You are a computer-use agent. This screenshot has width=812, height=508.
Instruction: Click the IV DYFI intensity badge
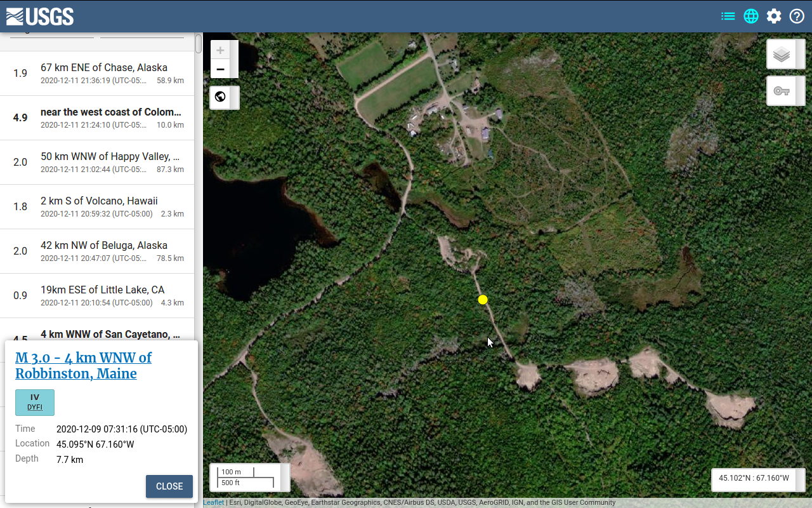click(35, 403)
